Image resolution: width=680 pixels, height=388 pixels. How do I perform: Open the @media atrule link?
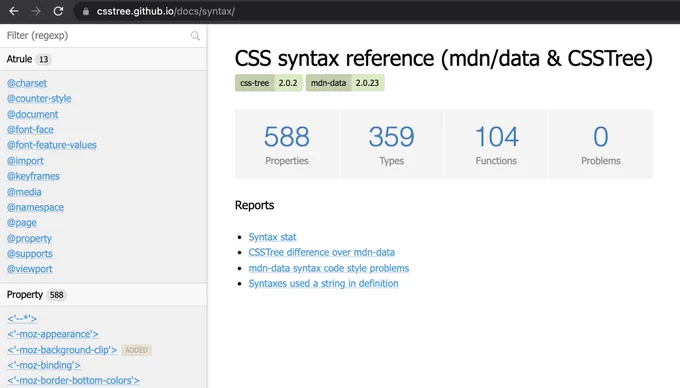(x=24, y=192)
